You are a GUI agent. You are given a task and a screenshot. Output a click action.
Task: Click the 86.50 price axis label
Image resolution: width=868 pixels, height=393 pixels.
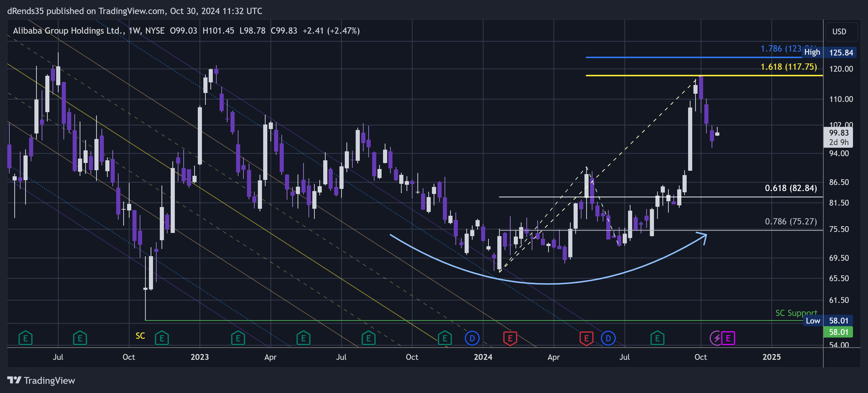point(839,182)
